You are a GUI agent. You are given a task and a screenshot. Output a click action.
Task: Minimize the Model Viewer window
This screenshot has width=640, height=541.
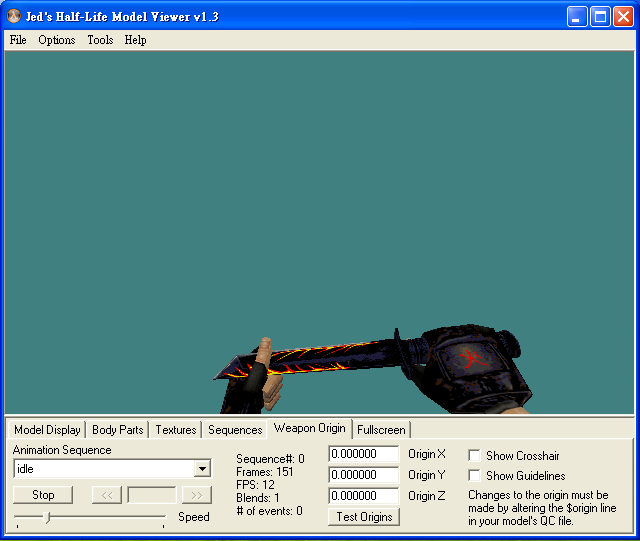(x=577, y=17)
